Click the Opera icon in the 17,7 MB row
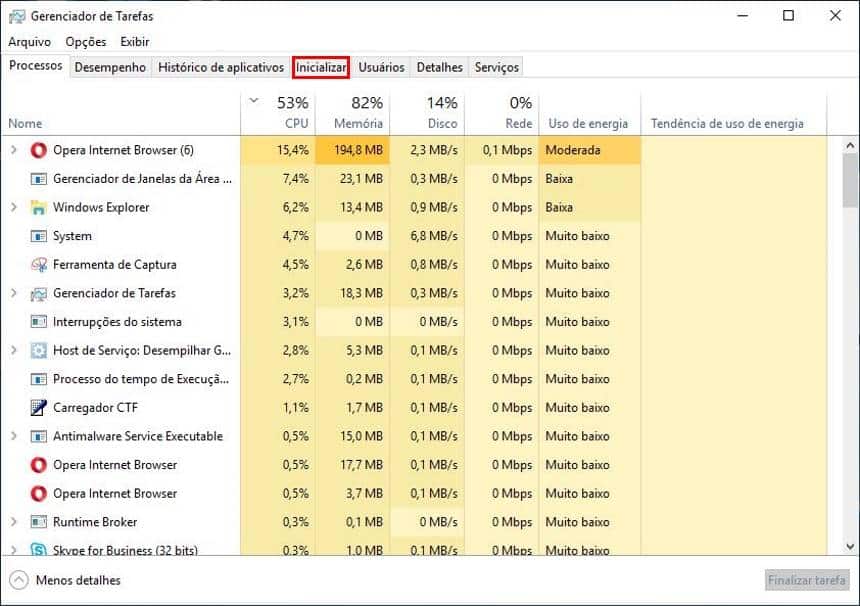Image resolution: width=860 pixels, height=606 pixels. [38, 465]
